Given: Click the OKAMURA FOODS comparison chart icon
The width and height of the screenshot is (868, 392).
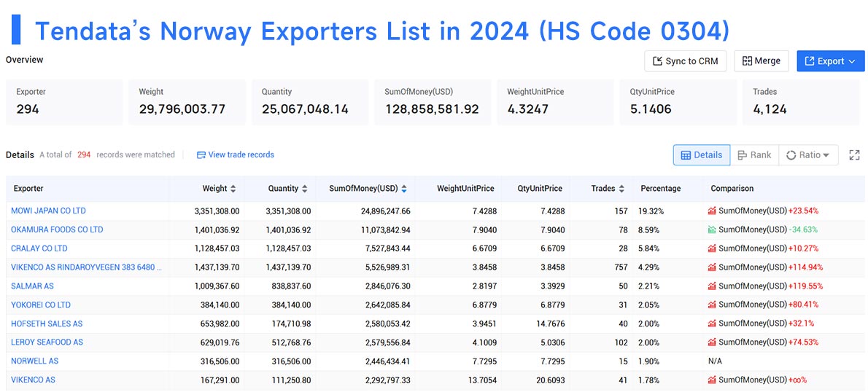Looking at the screenshot, I should [x=712, y=230].
